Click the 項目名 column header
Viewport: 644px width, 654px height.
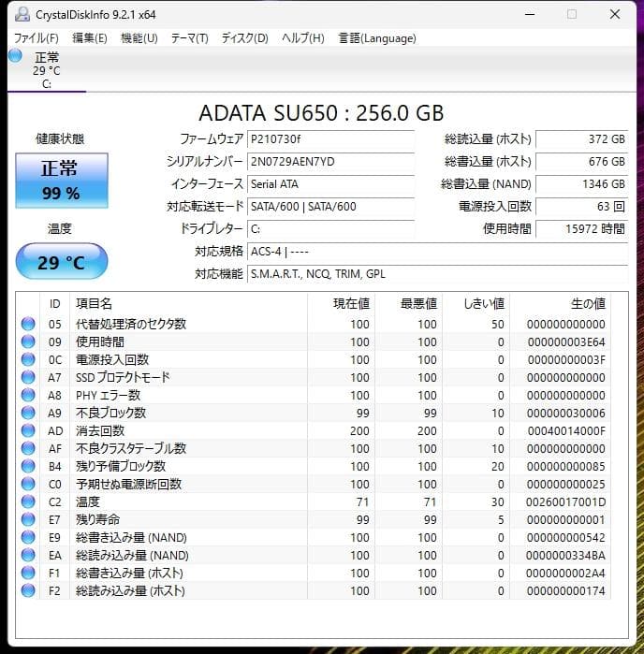pos(189,304)
